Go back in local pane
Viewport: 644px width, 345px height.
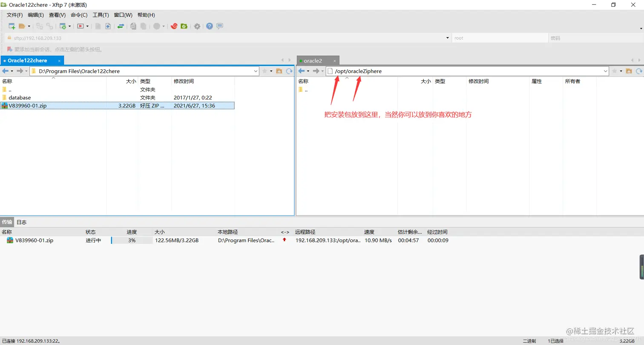coord(6,71)
